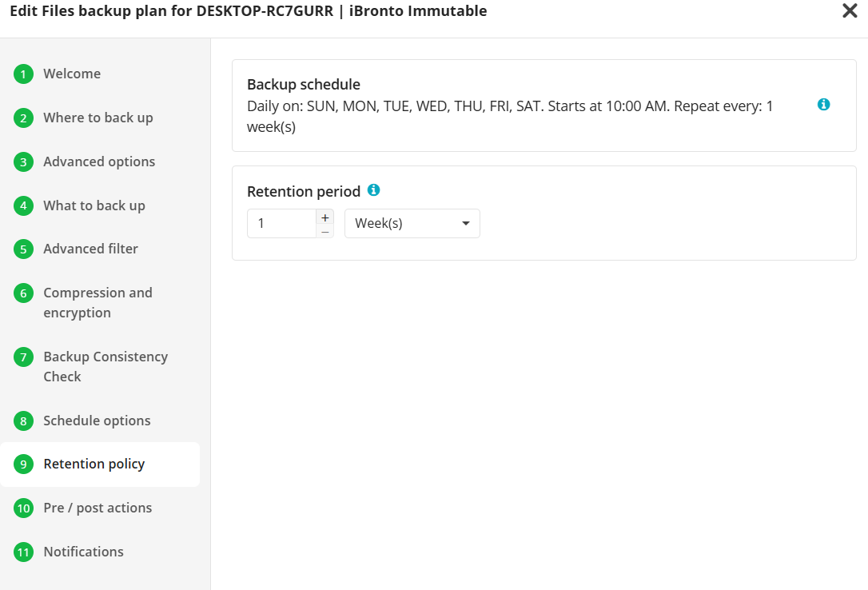
Task: Close the Edit Files backup plan dialog
Action: pos(850,11)
